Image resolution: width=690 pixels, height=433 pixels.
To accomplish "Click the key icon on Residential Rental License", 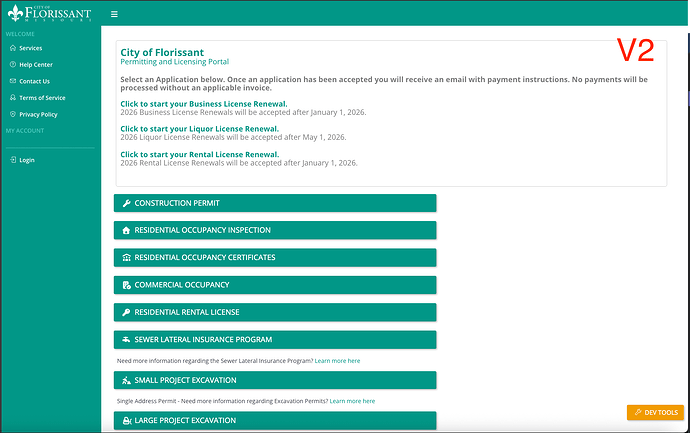I will [x=126, y=312].
